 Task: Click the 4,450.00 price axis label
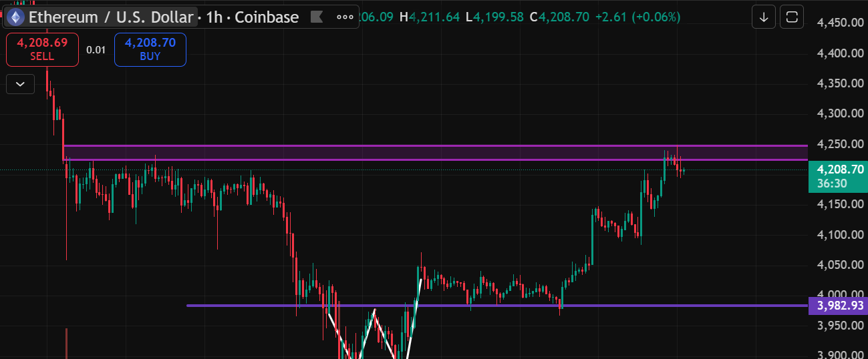tap(841, 23)
